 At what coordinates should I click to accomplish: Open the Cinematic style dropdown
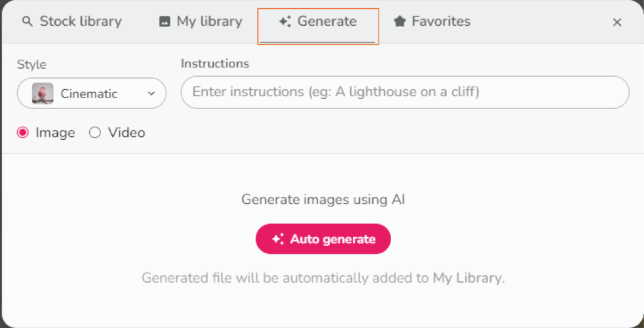point(92,94)
